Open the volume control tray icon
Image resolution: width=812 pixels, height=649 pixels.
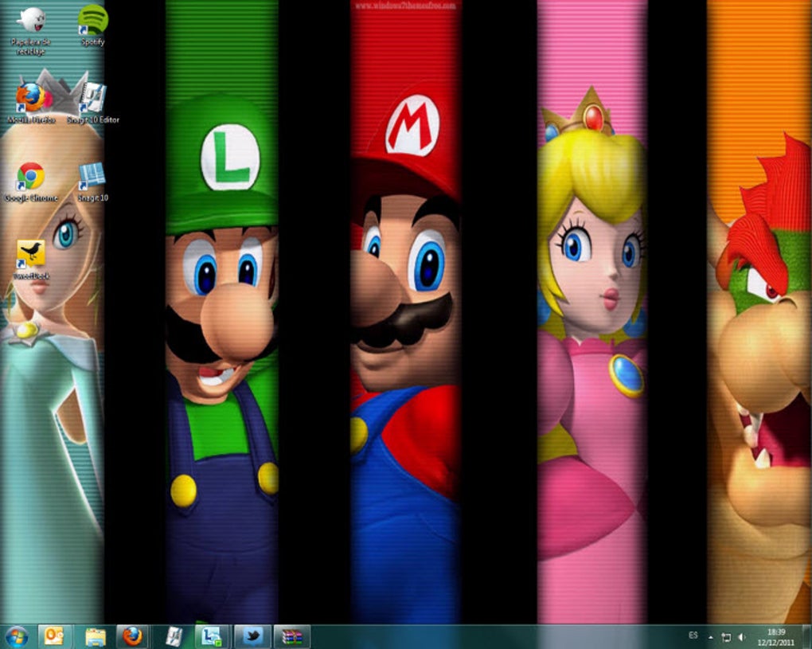coord(742,637)
